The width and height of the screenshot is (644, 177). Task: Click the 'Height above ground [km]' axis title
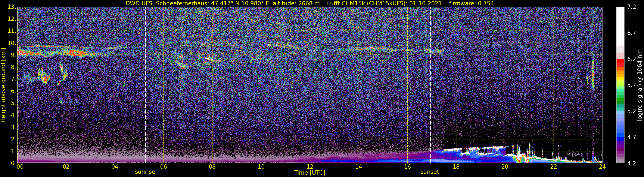3,85
